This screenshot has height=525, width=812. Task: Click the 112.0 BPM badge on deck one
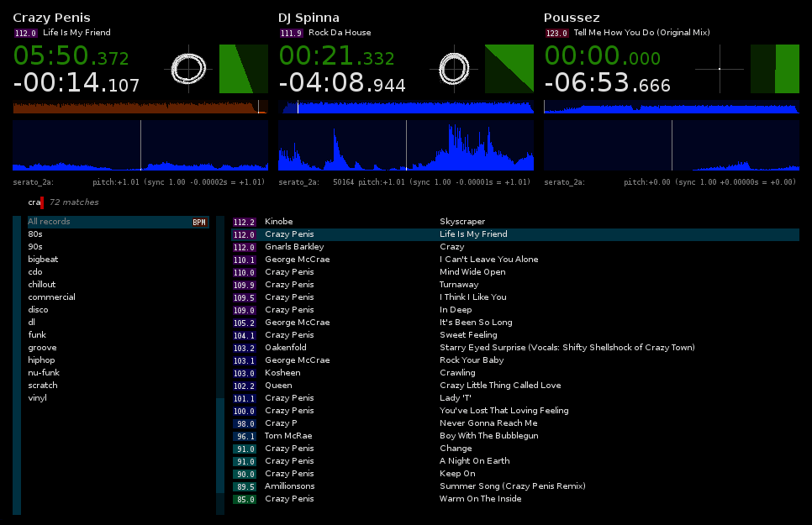[x=25, y=33]
